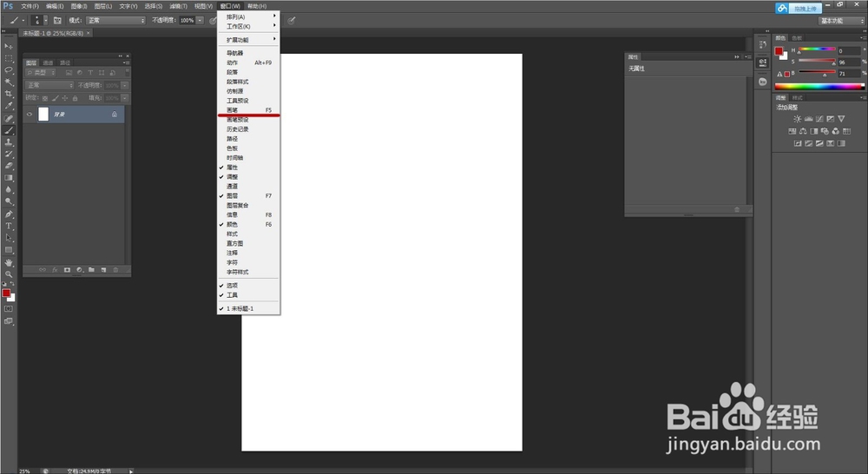Screen dimensions: 868x474
Task: Uncheck 颜色 F6 in Window menu
Action: point(248,224)
